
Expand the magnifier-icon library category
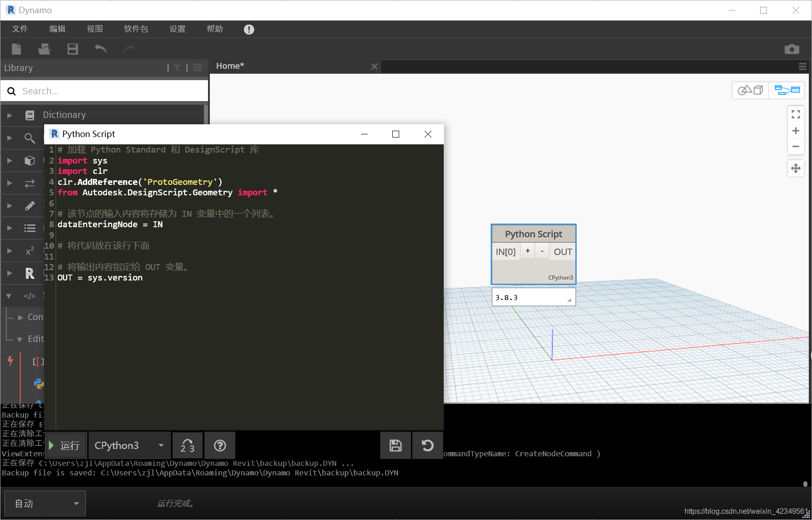[x=9, y=138]
